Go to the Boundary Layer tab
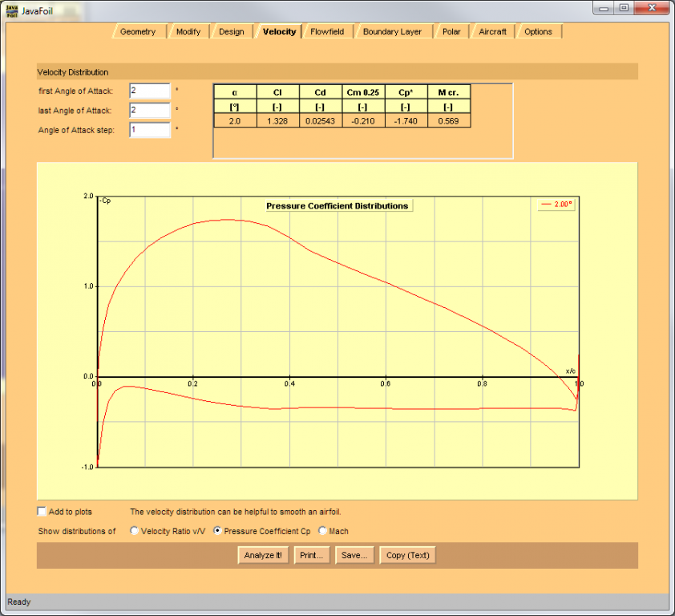 click(392, 32)
